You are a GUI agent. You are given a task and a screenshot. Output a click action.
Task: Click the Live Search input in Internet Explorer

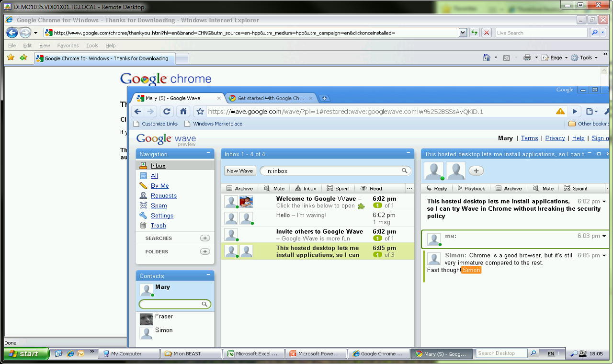pos(542,33)
